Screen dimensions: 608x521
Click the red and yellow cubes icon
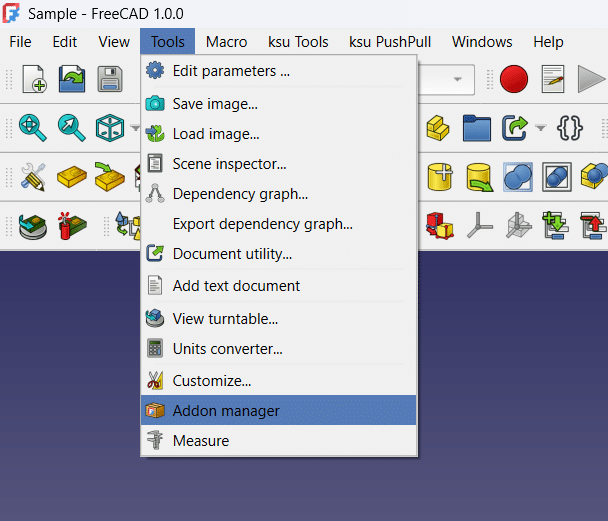pyautogui.click(x=439, y=226)
